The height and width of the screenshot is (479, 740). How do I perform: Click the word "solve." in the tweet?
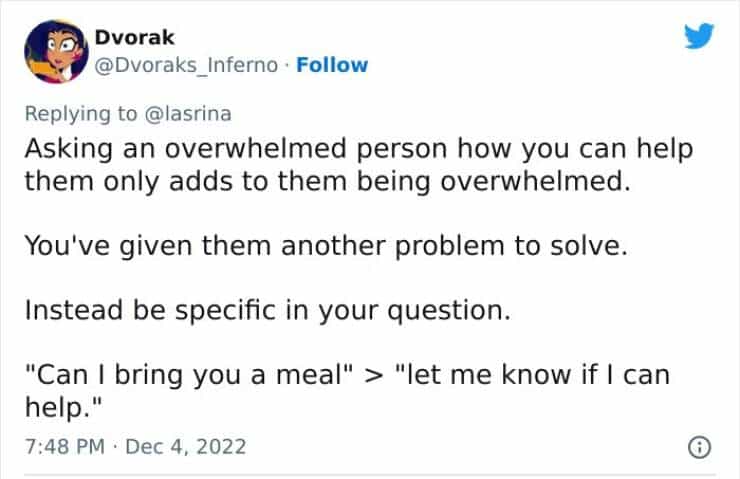[592, 247]
